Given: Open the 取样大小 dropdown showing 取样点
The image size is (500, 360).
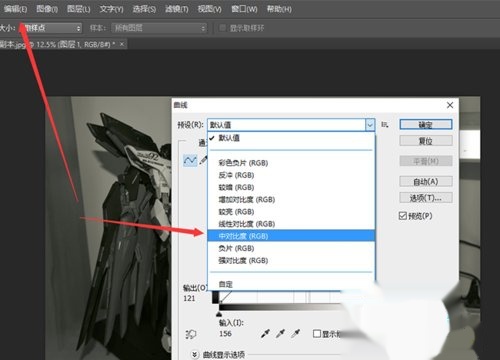Looking at the screenshot, I should (x=52, y=28).
